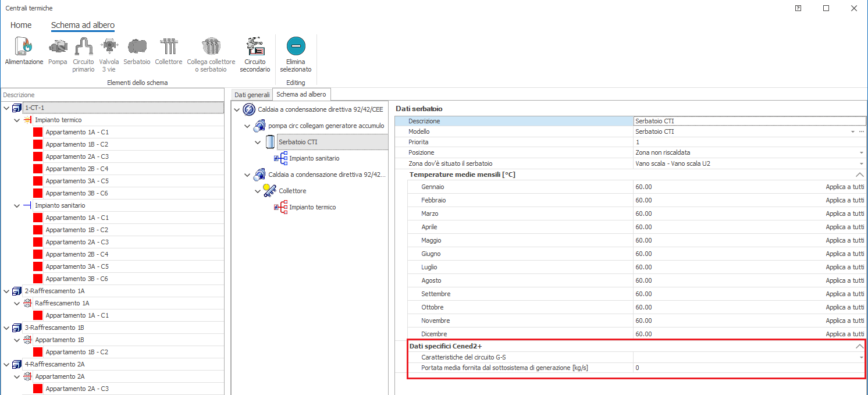Insert a Serbatoio element
Screen dimensions: 868x395
(137, 48)
